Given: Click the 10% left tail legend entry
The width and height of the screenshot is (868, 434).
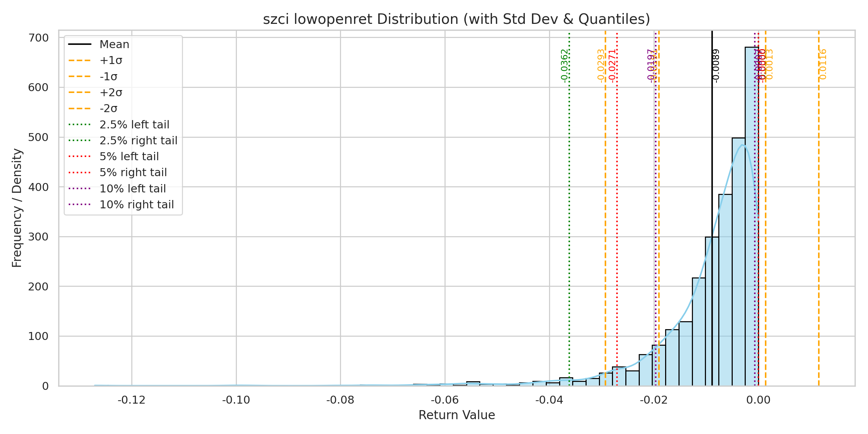Looking at the screenshot, I should coord(132,188).
